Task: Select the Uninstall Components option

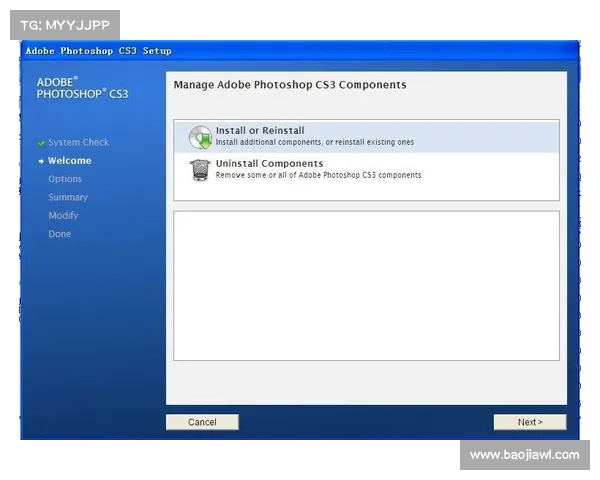Action: (x=366, y=170)
